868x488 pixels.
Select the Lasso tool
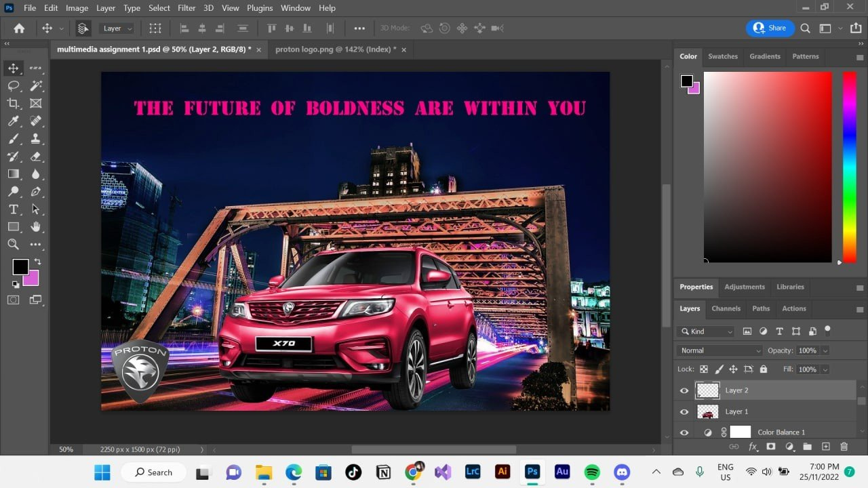(13, 86)
